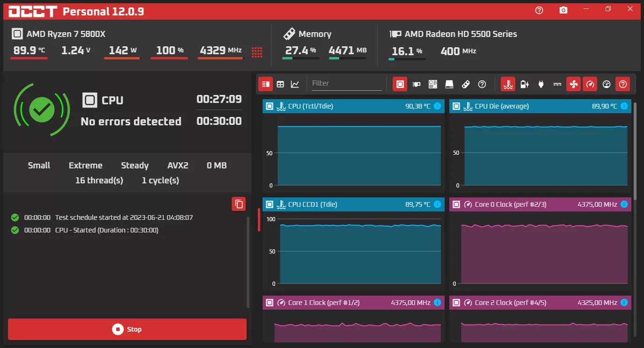The height and width of the screenshot is (348, 644).
Task: Select the Core 0 Clock (perf #2/3) title
Action: tap(511, 204)
